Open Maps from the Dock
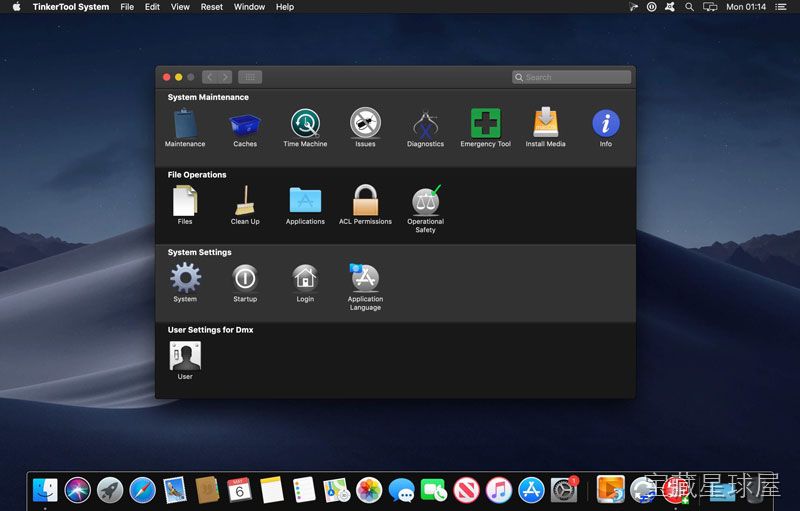 click(x=336, y=490)
